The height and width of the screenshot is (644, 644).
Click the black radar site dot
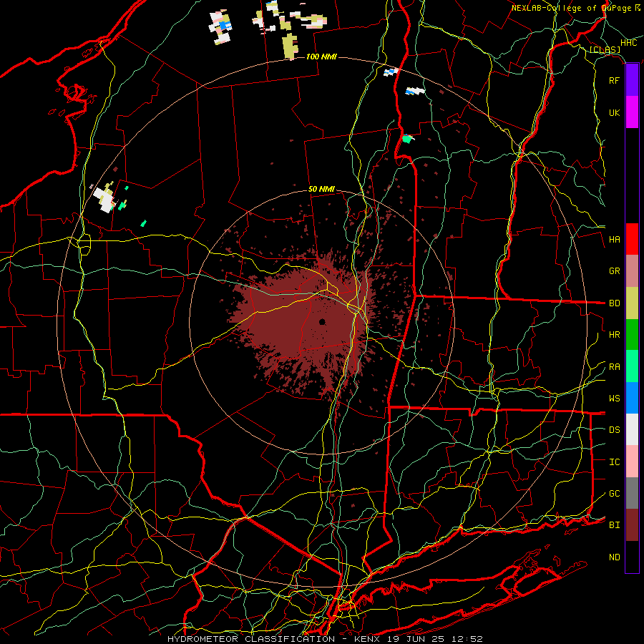[x=323, y=321]
